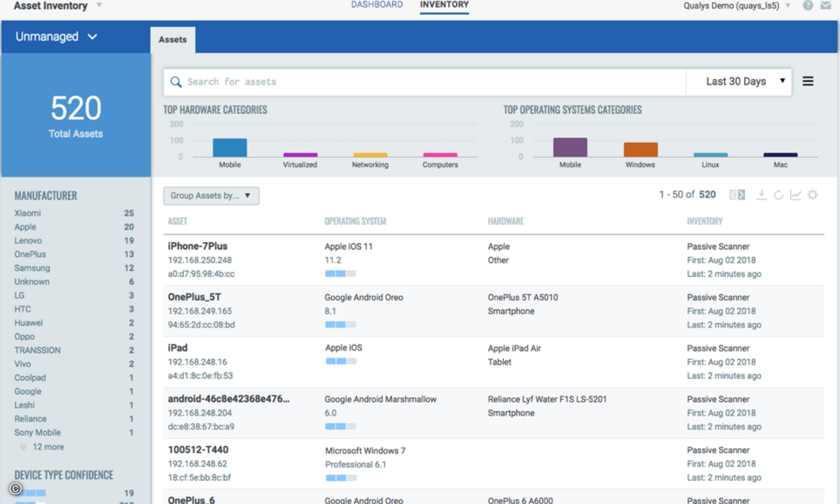Click confidence bar for 100512-T440 row
840x504 pixels.
point(341,478)
